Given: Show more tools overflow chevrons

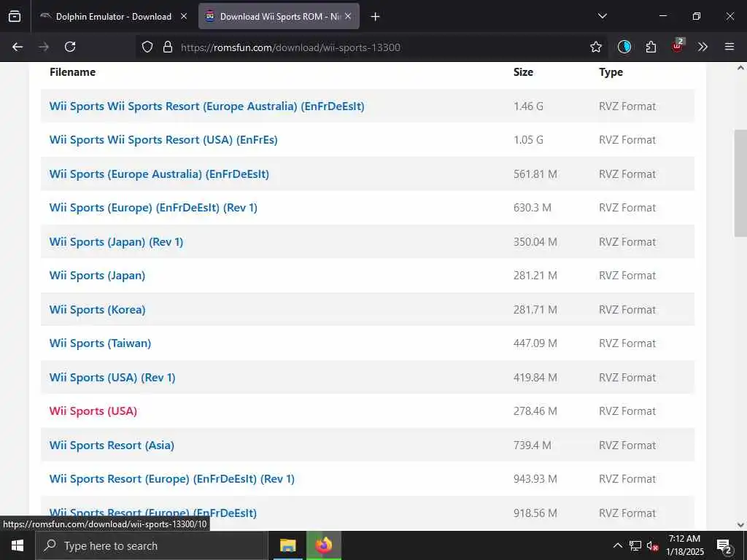Looking at the screenshot, I should pos(703,47).
